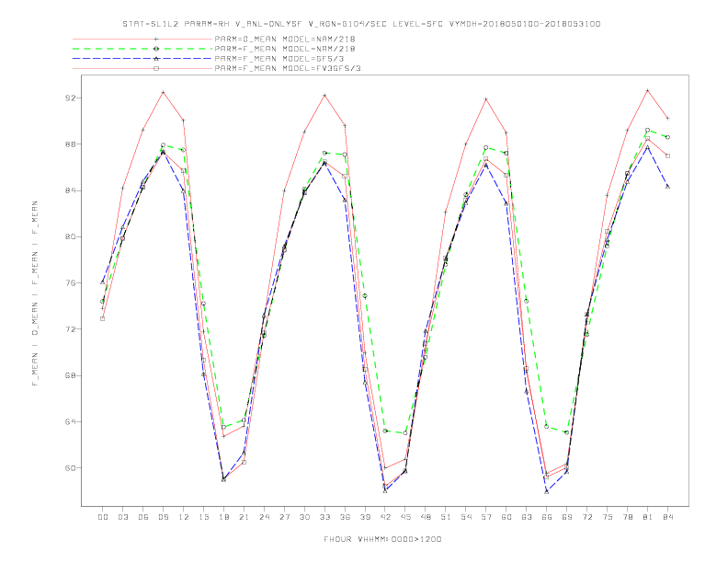
Task: Click x-axis forecast hour label 57
Action: [x=486, y=517]
